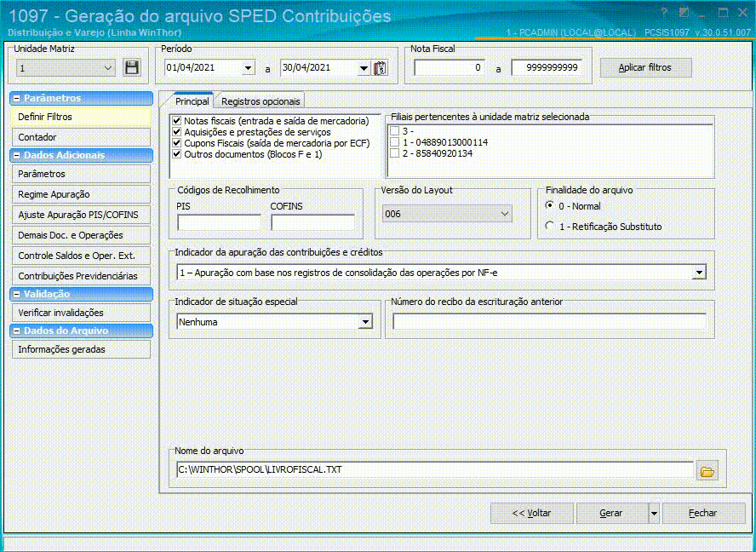This screenshot has width=756, height=552.
Task: Open Demais Doc. e Operações item
Action: [81, 235]
